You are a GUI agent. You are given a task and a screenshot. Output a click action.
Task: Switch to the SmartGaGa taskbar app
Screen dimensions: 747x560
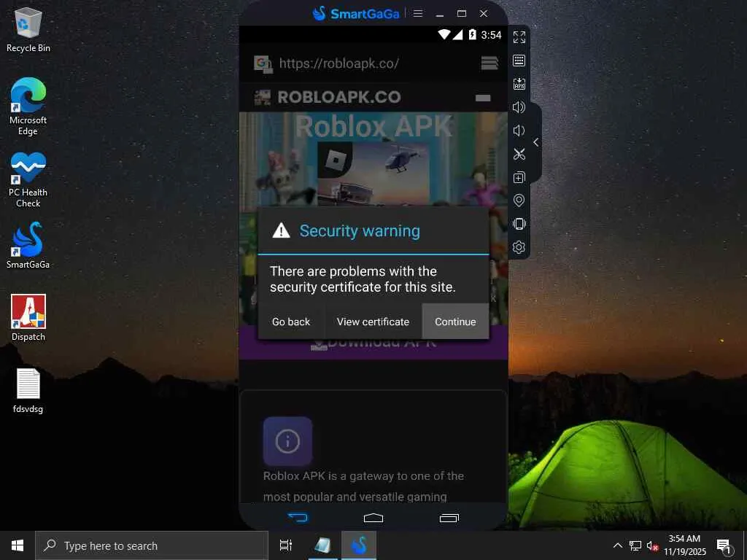[x=359, y=545]
